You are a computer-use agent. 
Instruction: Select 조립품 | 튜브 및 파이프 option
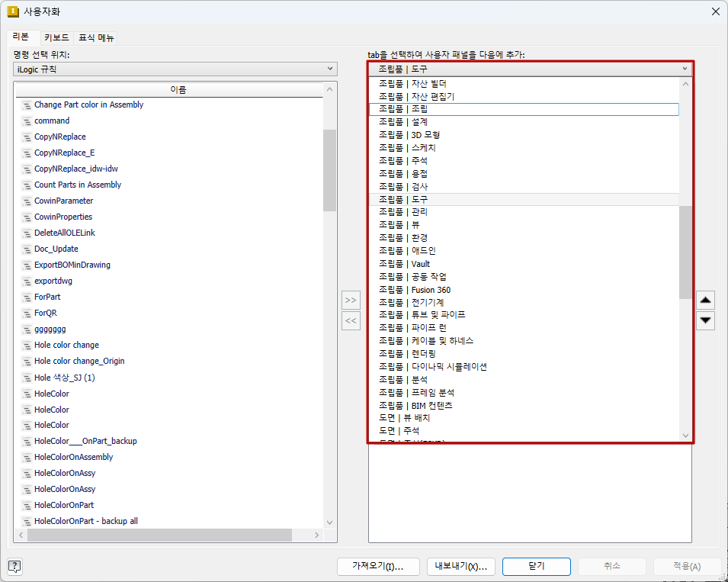click(524, 315)
